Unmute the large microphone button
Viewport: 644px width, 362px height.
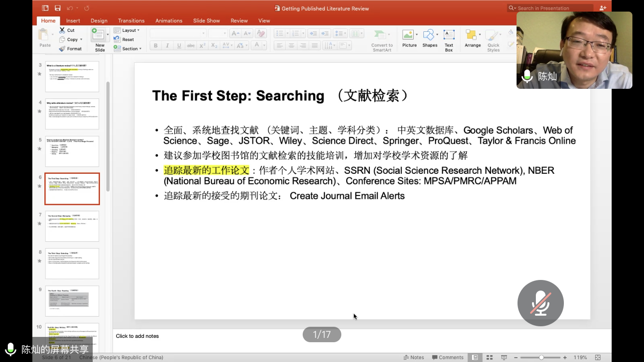tap(540, 303)
